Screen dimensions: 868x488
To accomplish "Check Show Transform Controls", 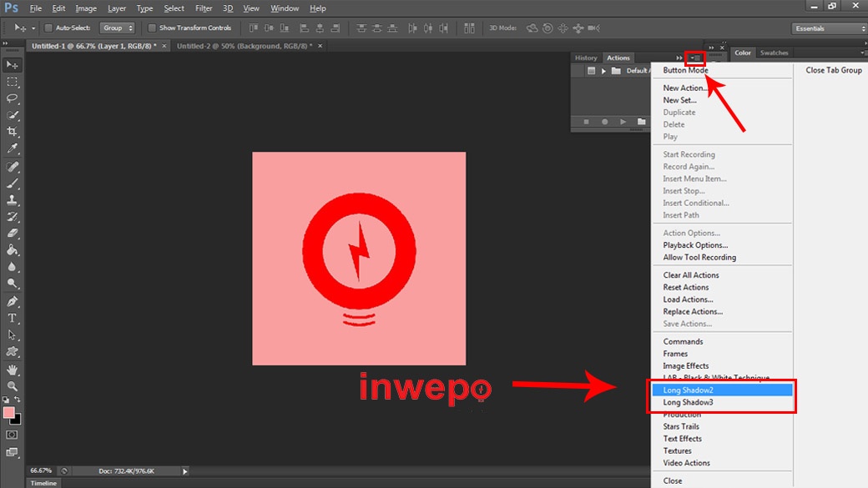I will (x=152, y=28).
